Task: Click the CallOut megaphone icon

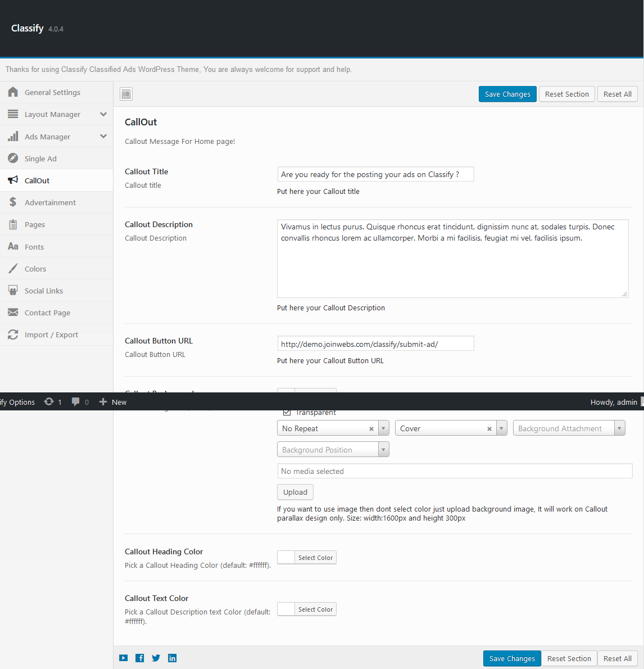Action: click(13, 180)
